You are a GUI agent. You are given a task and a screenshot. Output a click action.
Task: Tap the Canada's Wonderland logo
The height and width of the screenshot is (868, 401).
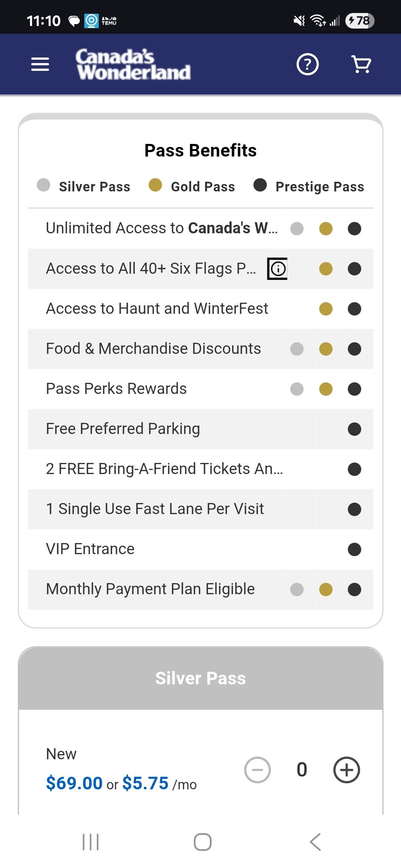pyautogui.click(x=133, y=64)
